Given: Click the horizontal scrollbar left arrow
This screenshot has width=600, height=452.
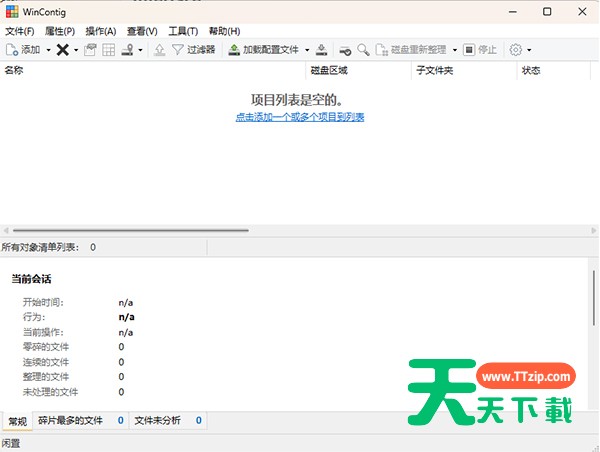Looking at the screenshot, I should pyautogui.click(x=6, y=230).
